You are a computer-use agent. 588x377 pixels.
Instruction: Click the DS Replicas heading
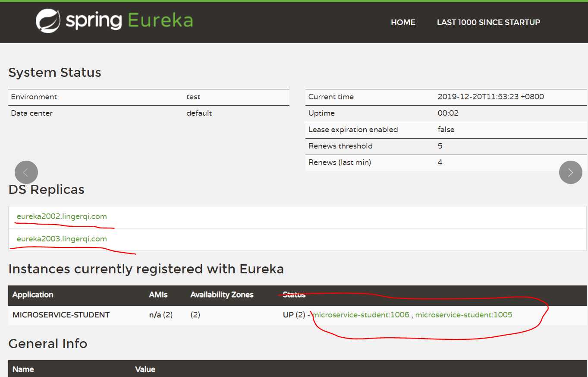point(47,190)
